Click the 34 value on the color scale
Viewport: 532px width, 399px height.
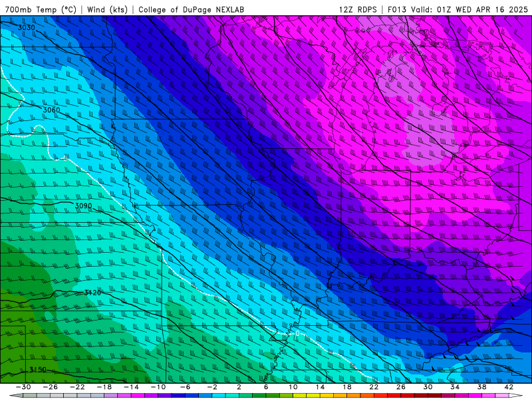point(455,387)
